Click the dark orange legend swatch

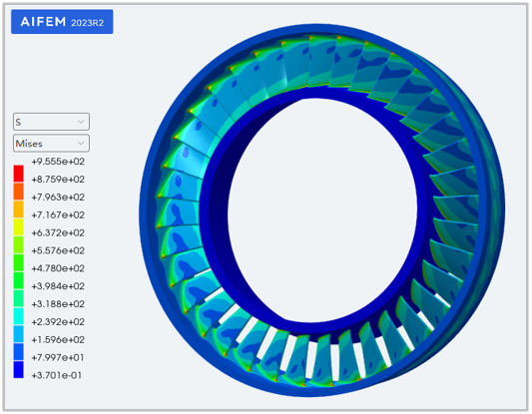[19, 192]
